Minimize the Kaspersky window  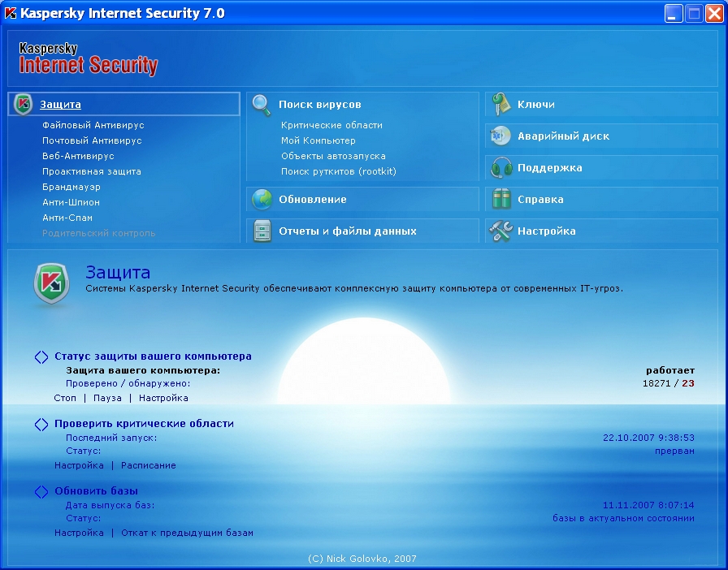click(674, 14)
